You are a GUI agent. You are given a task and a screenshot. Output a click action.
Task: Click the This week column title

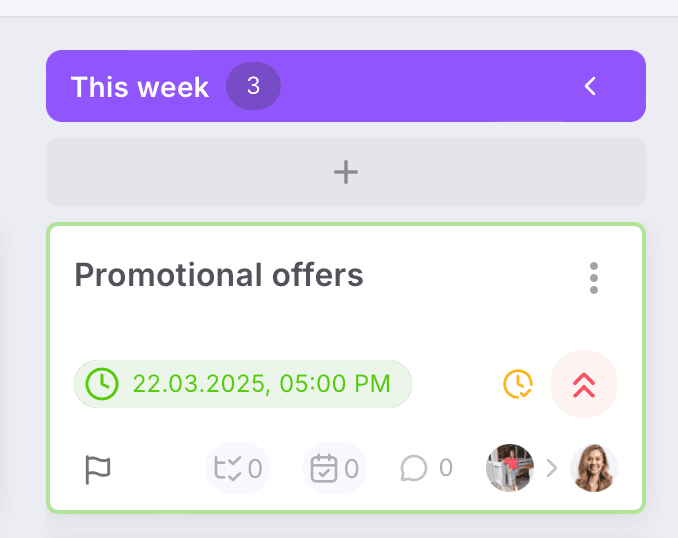[x=140, y=87]
